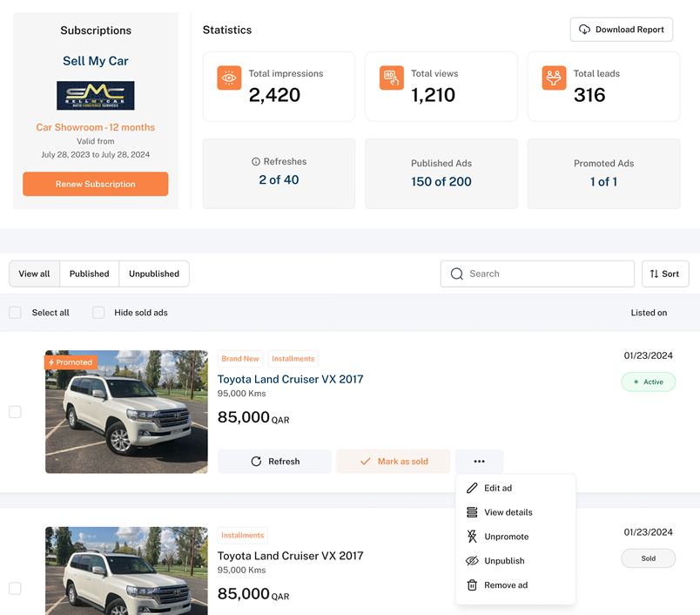Open the sold Toyota Land Cruiser VX 2017 title

click(x=290, y=556)
